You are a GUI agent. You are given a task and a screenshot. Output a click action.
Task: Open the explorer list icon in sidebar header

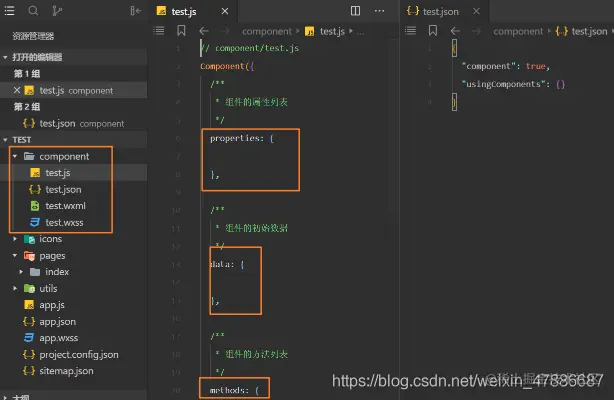(9, 11)
